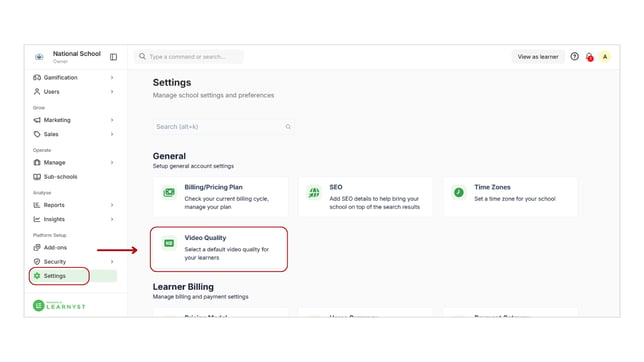Click the Reports chart icon
This screenshot has height=362, width=644.
click(x=37, y=205)
